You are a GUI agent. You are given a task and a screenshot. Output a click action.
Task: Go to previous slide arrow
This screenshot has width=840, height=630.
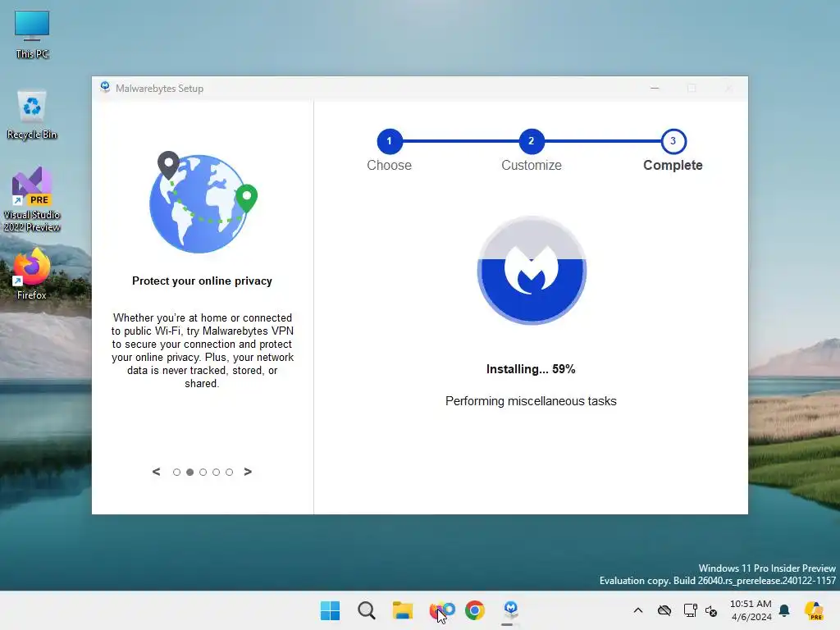[156, 472]
